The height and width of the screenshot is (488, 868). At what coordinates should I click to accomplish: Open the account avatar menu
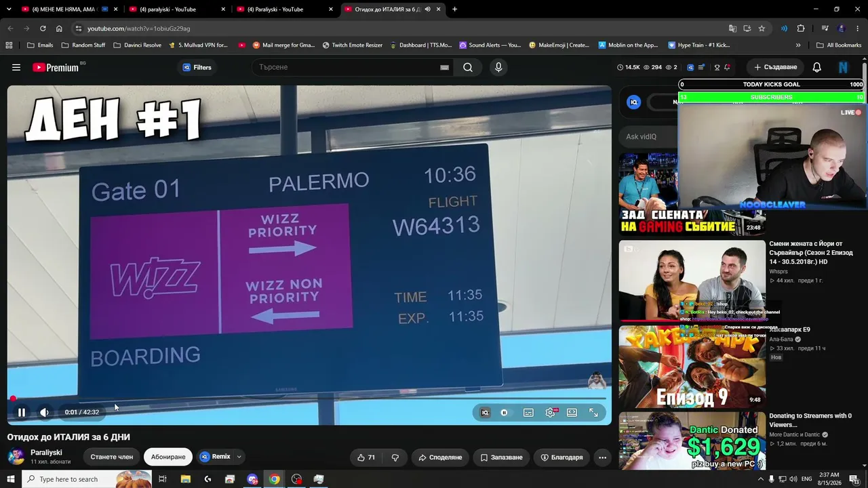[x=844, y=67]
